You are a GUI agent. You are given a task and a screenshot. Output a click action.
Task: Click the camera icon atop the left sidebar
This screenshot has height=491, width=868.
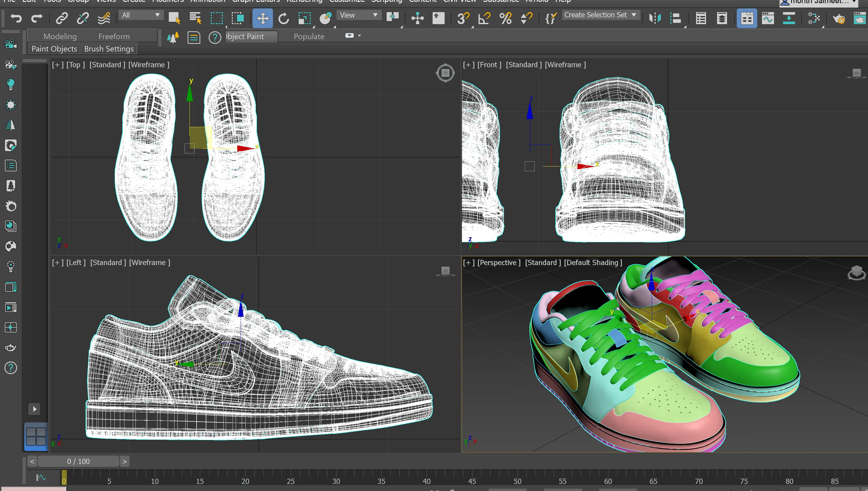tap(11, 44)
